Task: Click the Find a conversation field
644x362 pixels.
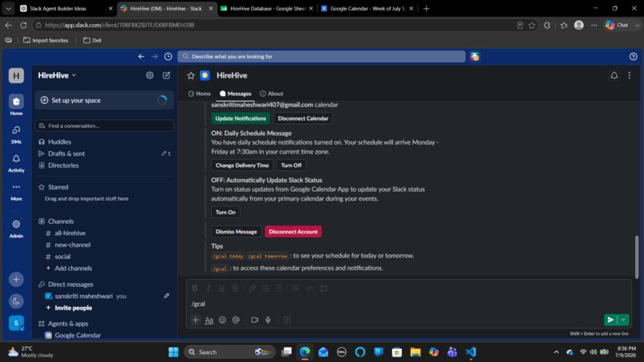Action: click(x=105, y=125)
